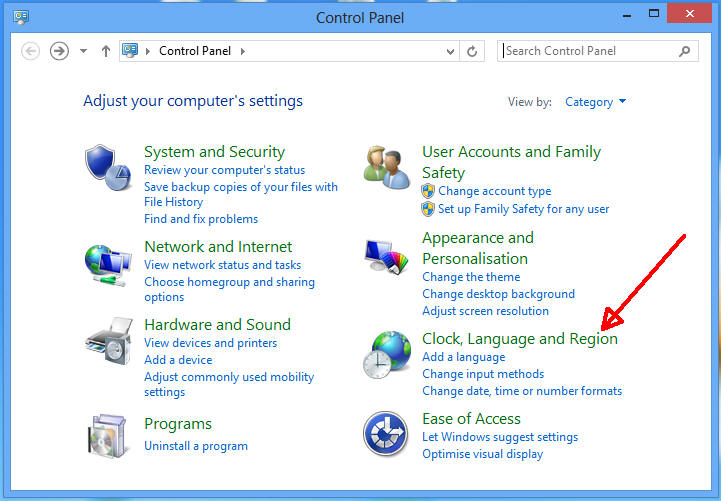Screen dimensions: 721x501
Task: Click the Uninstall a program link
Action: pyautogui.click(x=195, y=446)
